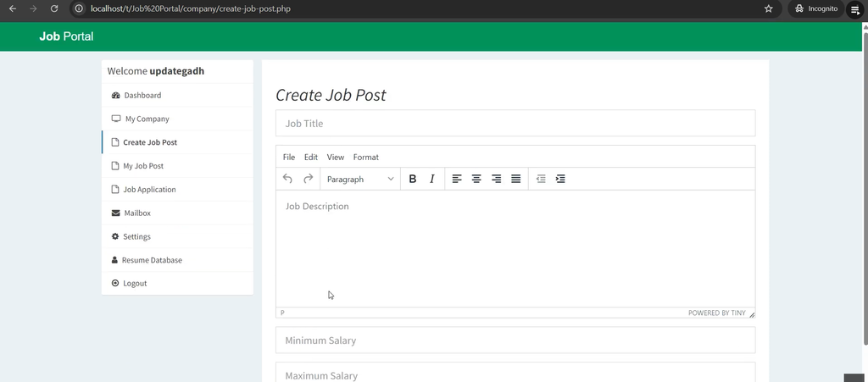Click the Undo icon in editor toolbar

point(287,179)
